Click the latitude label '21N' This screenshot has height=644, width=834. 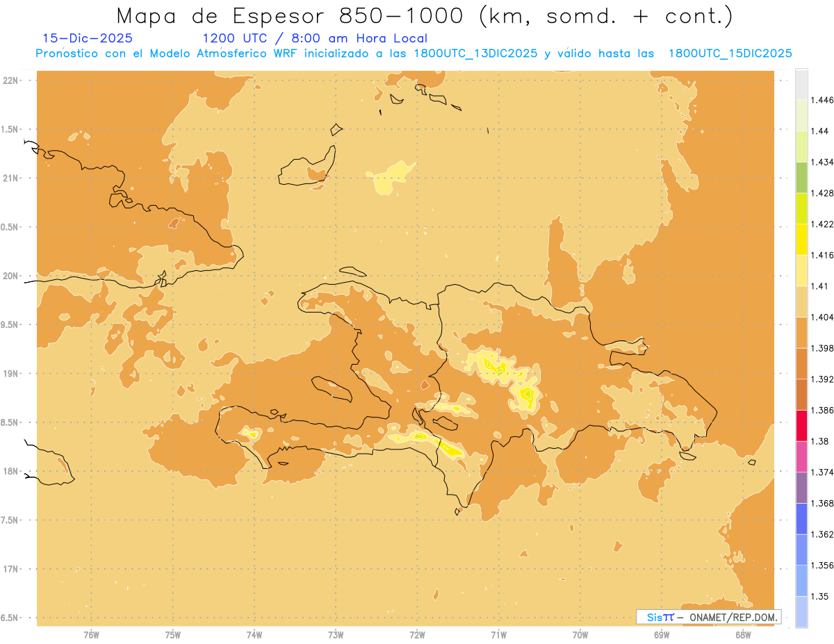click(12, 178)
